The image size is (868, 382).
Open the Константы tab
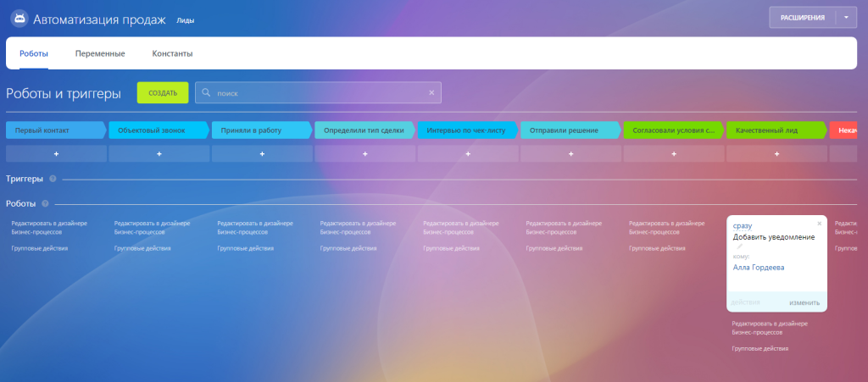tap(172, 53)
